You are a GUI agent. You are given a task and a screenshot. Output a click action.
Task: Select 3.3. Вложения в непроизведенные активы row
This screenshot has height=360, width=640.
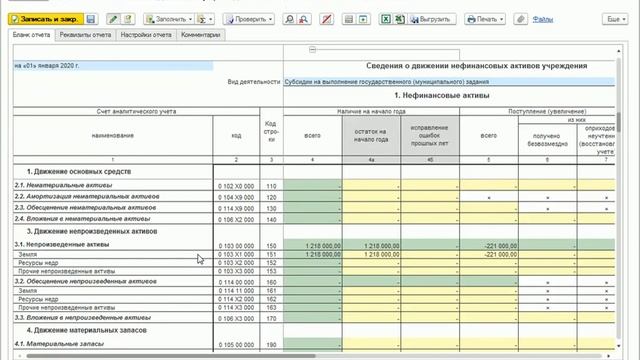tap(83, 318)
